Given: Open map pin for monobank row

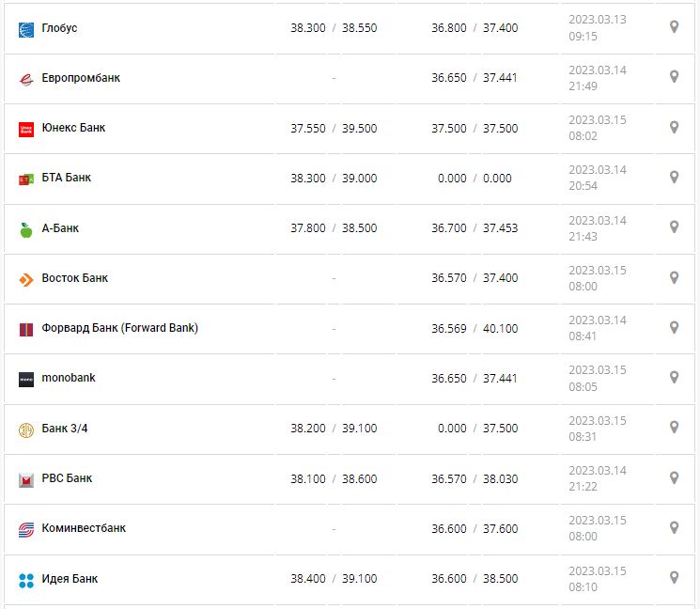Looking at the screenshot, I should click(674, 377).
